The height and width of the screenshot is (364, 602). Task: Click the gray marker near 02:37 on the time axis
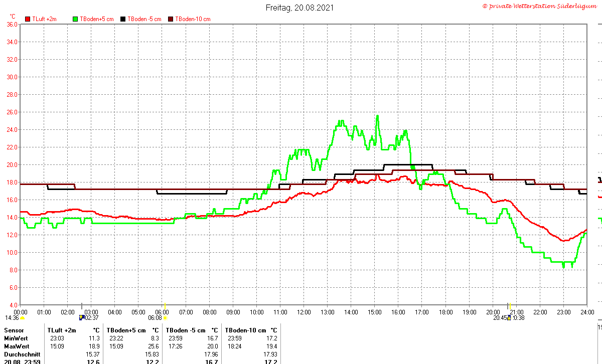pyautogui.click(x=82, y=306)
